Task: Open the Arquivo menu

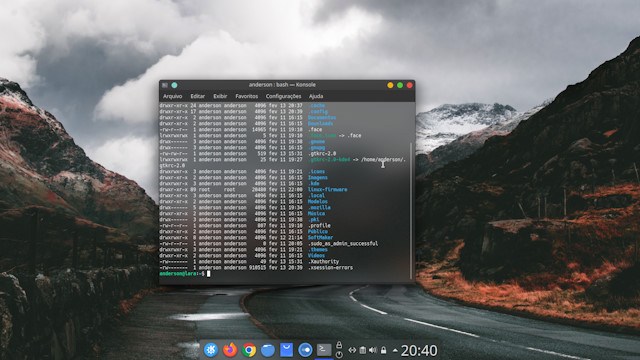Action: click(x=172, y=96)
